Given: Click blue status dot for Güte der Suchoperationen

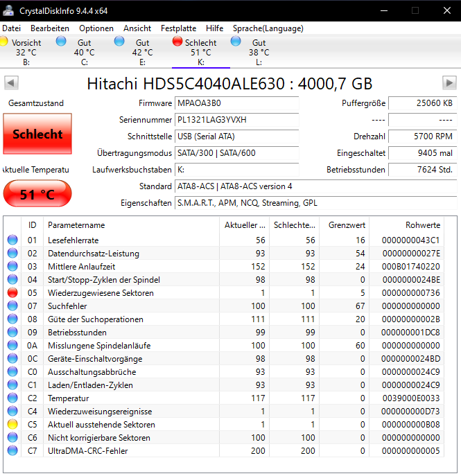Looking at the screenshot, I should tap(12, 319).
